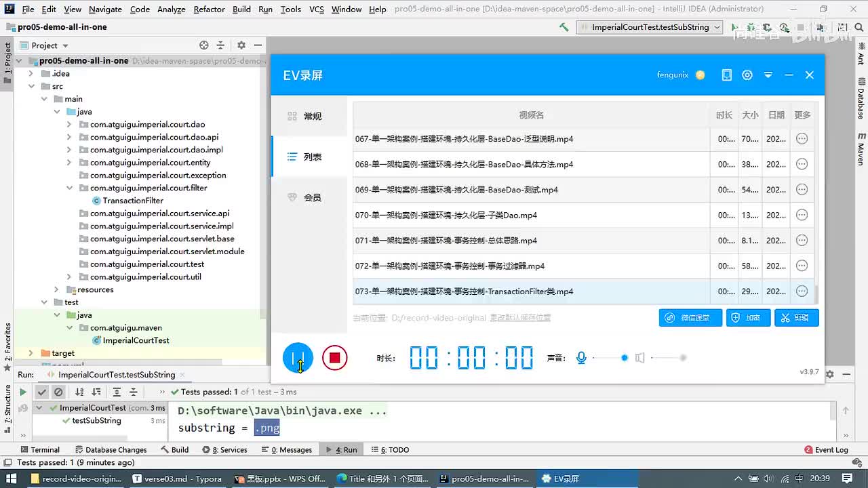Image resolution: width=868 pixels, height=488 pixels.
Task: Select testSubString in test results
Action: 96,421
